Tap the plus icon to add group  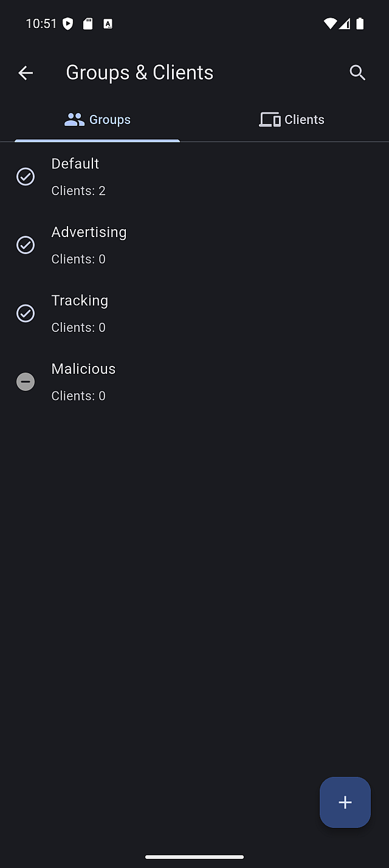[x=345, y=802]
